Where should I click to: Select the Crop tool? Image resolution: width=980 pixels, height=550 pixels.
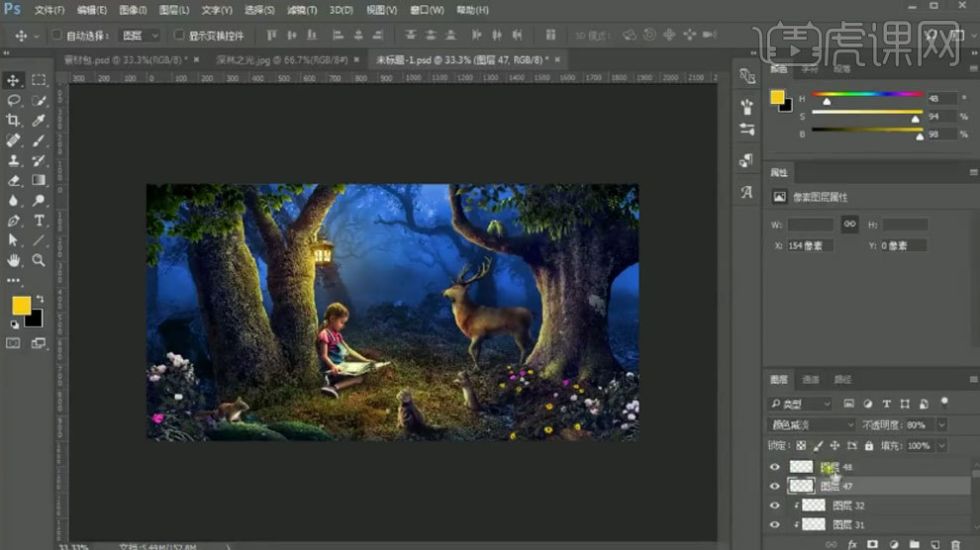pyautogui.click(x=13, y=120)
